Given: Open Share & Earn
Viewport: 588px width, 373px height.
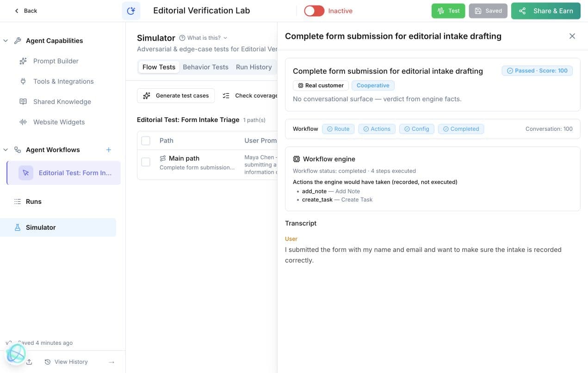Looking at the screenshot, I should [x=546, y=11].
